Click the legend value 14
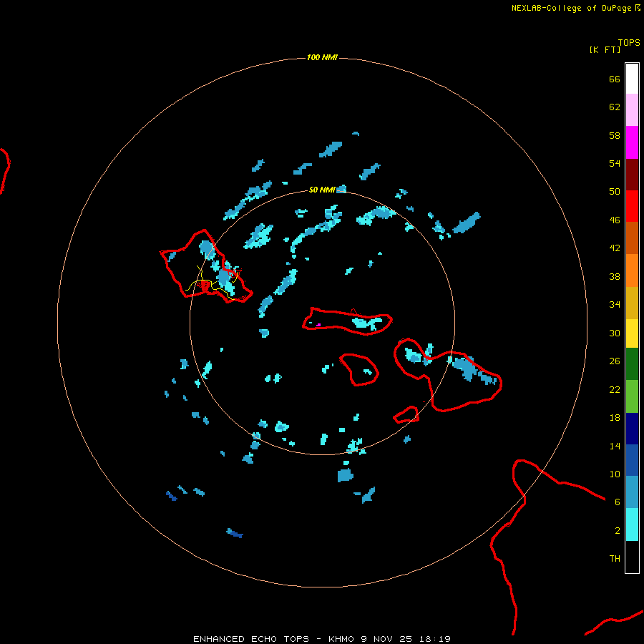The image size is (644, 644). click(615, 446)
